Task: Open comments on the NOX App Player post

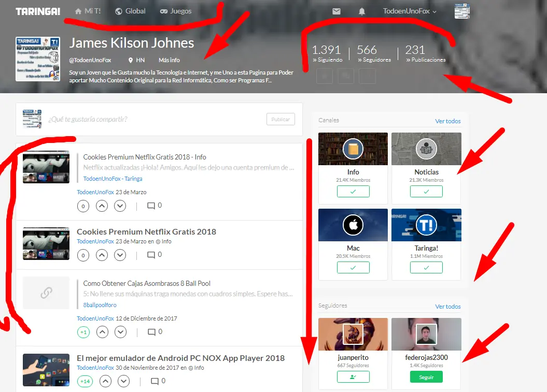Action: [158, 381]
